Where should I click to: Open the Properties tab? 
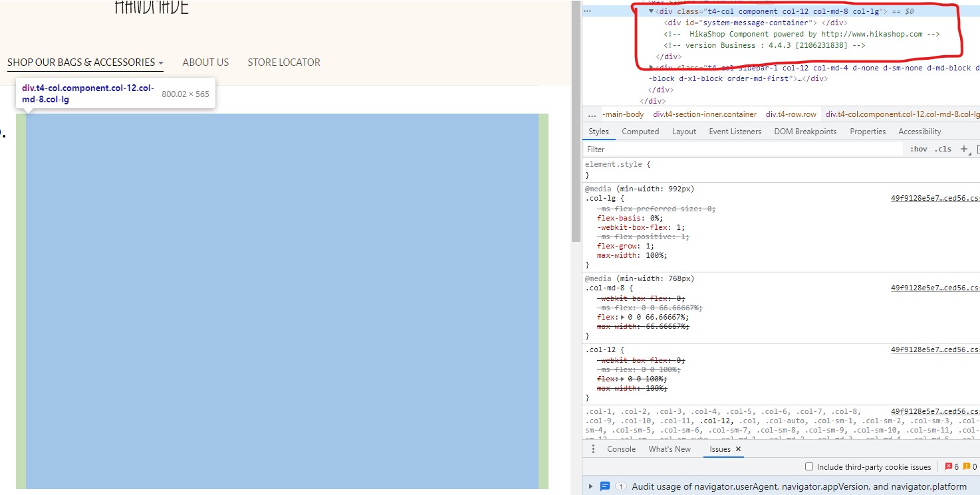(x=868, y=132)
